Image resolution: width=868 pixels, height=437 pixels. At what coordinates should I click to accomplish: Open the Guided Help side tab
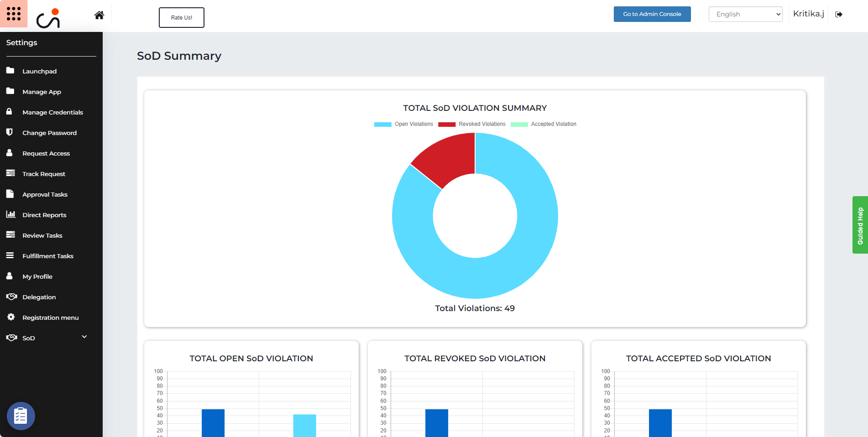tap(860, 225)
